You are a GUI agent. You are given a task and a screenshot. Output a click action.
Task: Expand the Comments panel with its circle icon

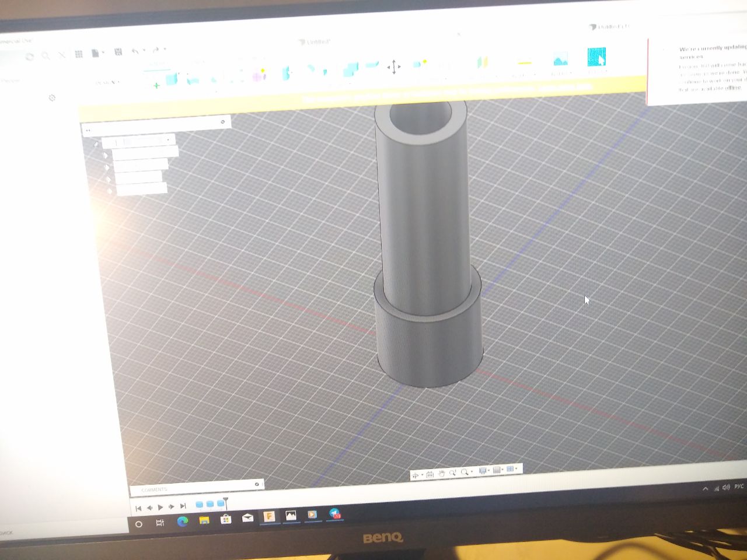tap(257, 484)
